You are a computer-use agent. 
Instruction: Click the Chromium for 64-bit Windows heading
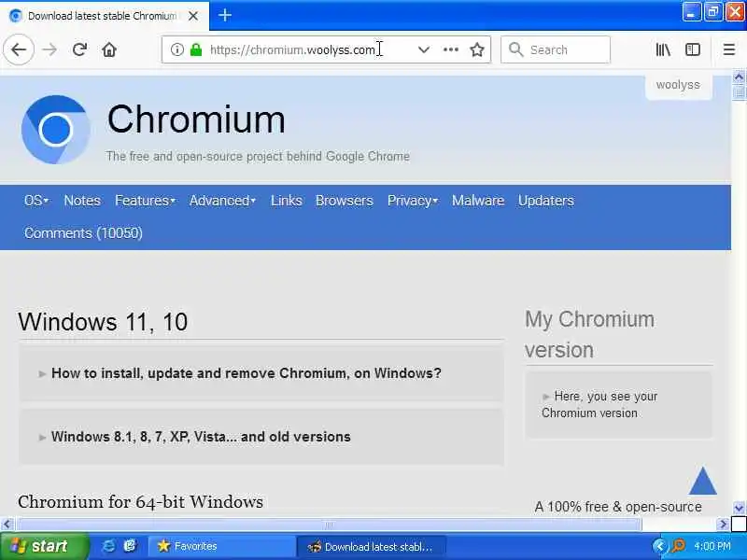[x=141, y=502]
